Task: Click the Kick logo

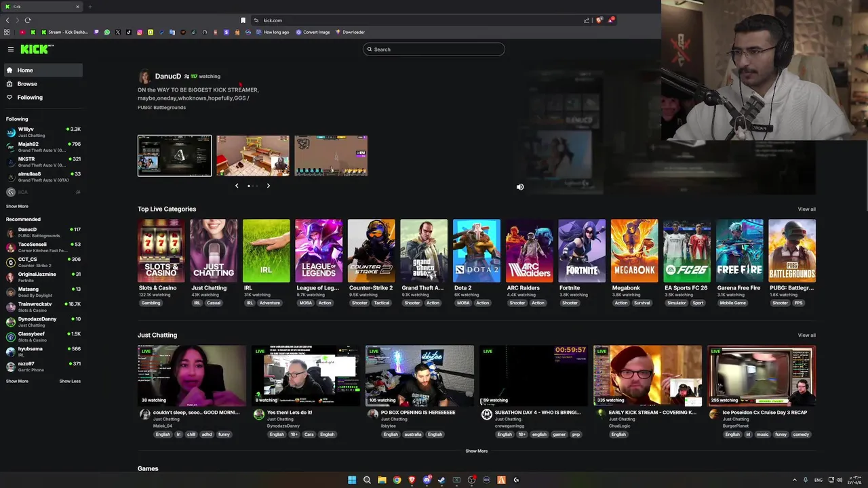Action: (37, 49)
